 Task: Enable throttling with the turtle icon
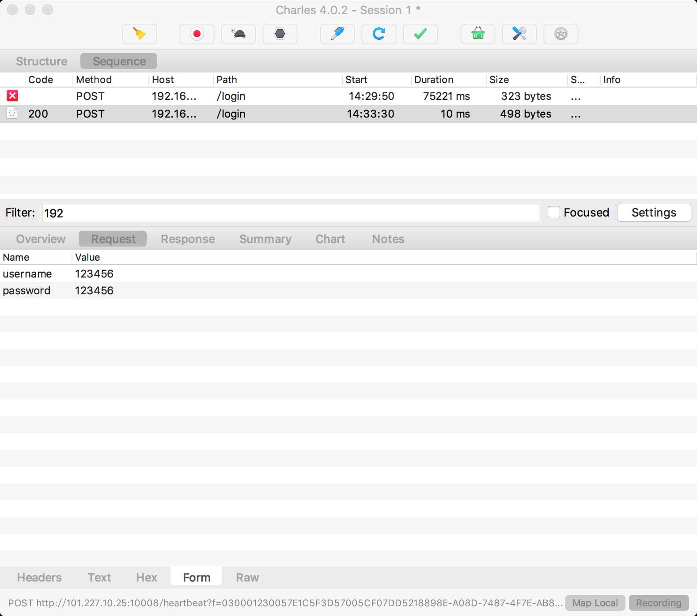coord(239,34)
